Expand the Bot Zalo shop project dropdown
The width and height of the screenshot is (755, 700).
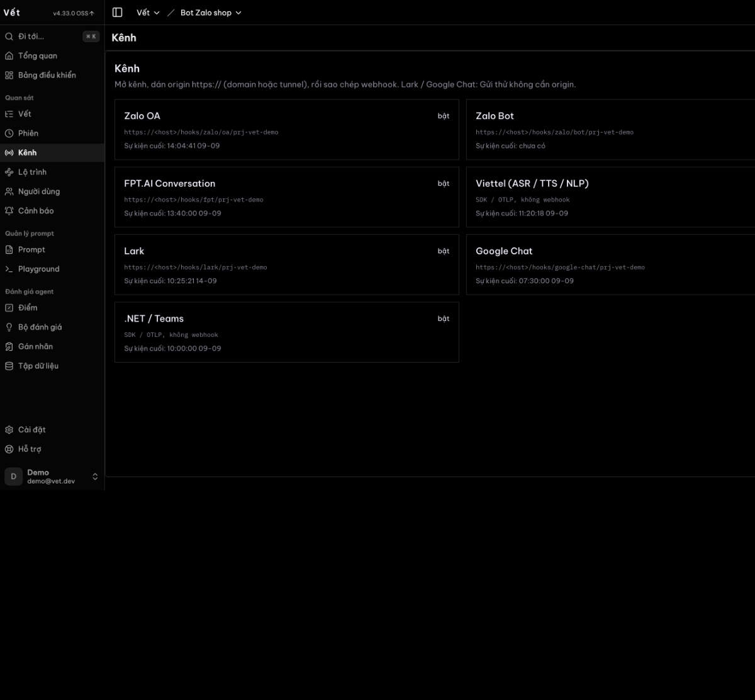tap(211, 13)
